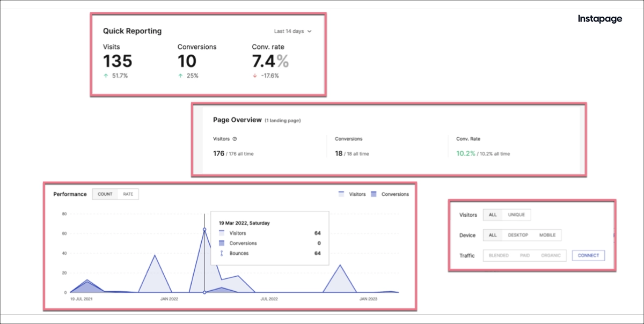Click the Visitors color swatch in the legend

click(x=340, y=194)
